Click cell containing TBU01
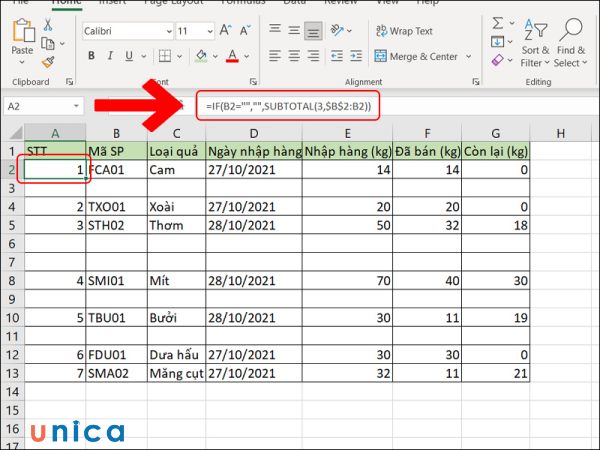The image size is (600, 450). pos(116,318)
